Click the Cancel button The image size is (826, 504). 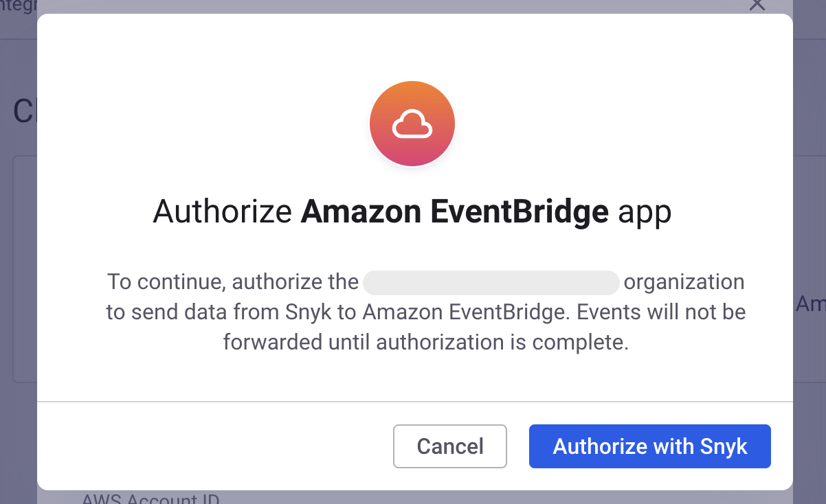point(450,446)
